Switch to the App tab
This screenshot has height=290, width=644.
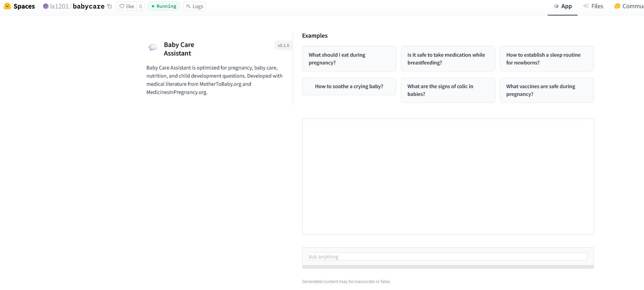[562, 6]
